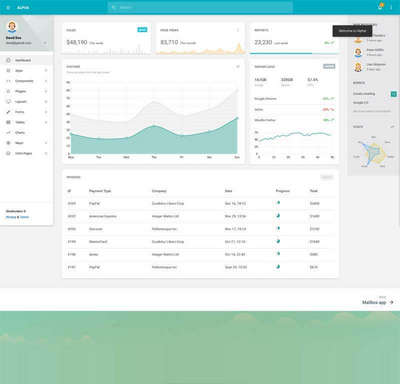
Task: Click the Tables grid icon in sidebar
Action: click(x=8, y=122)
